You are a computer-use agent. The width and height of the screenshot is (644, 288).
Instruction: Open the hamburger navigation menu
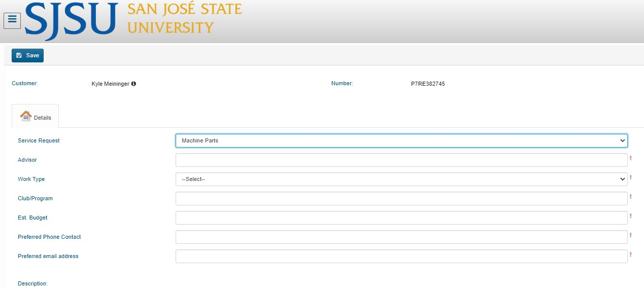point(12,20)
